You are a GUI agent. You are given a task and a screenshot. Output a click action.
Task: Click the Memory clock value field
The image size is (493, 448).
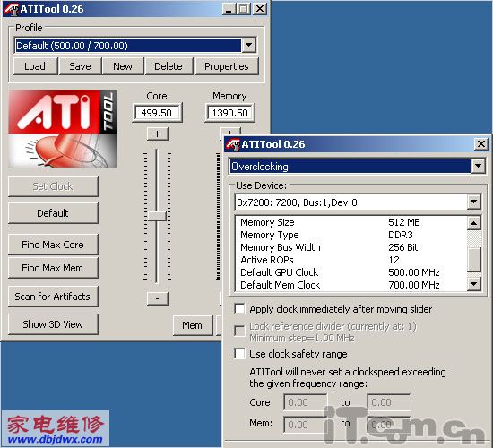point(229,113)
